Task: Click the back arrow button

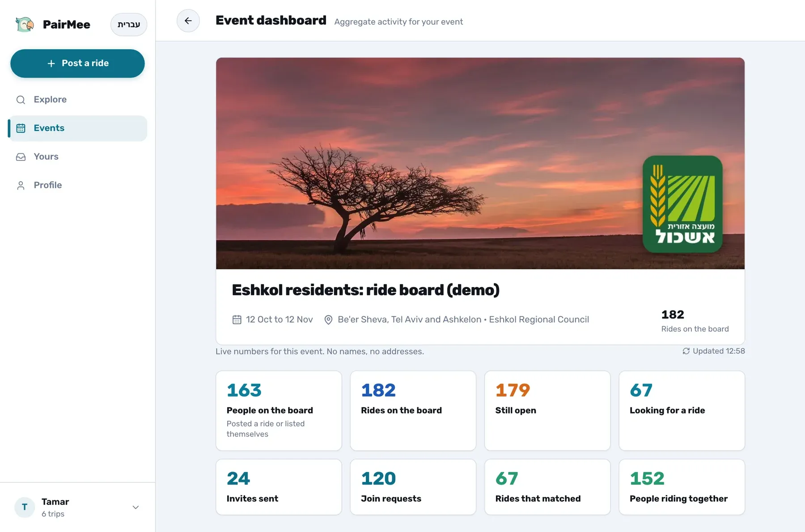Action: (188, 21)
